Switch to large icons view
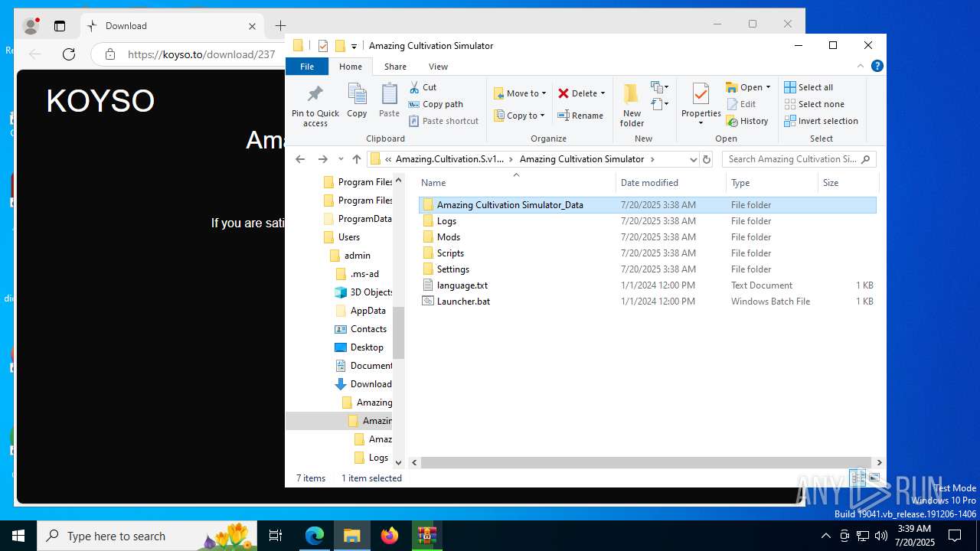The image size is (980, 551). (874, 478)
